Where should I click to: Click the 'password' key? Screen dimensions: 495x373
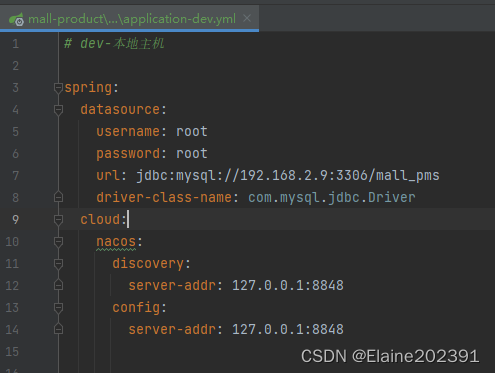pyautogui.click(x=128, y=154)
